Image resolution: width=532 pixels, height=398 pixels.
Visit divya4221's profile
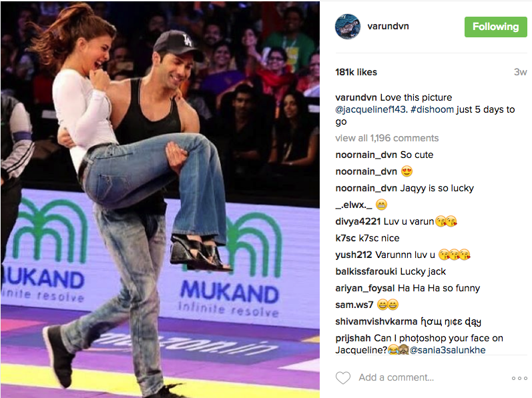click(358, 221)
